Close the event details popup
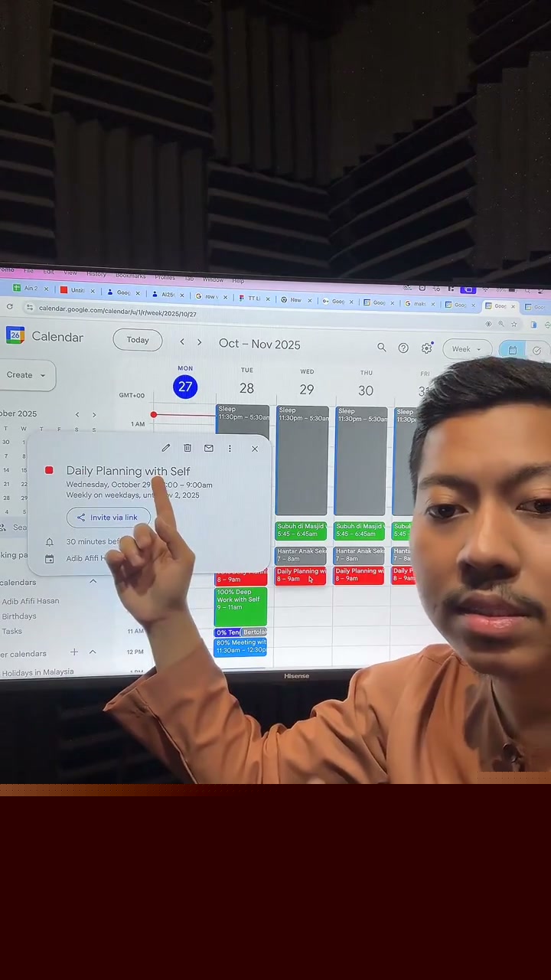The width and height of the screenshot is (551, 980). [x=255, y=449]
